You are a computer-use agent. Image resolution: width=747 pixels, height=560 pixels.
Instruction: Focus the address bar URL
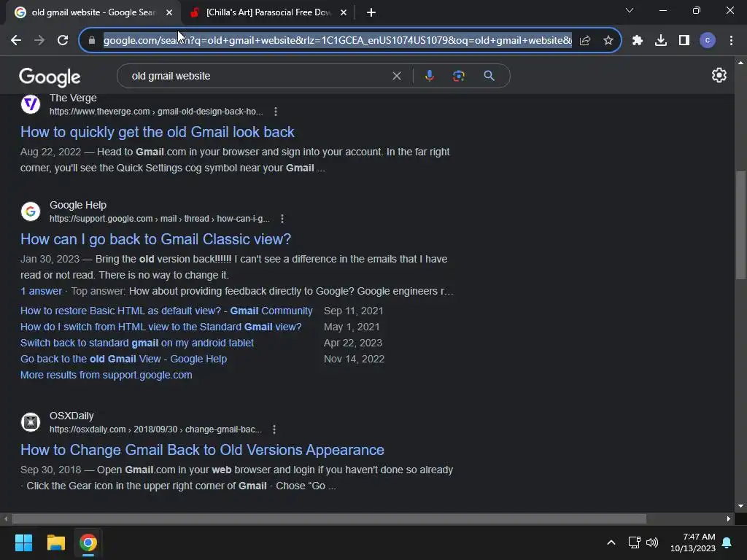coord(337,41)
